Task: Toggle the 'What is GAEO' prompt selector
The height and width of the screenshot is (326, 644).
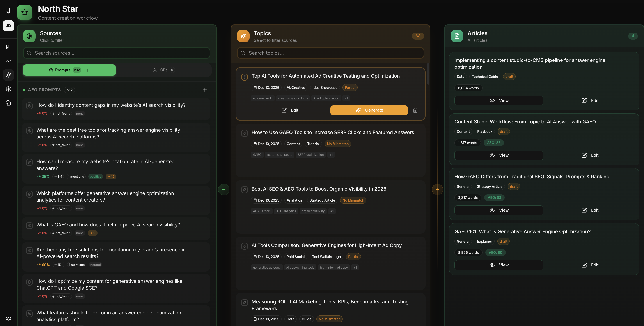Action: (29, 225)
